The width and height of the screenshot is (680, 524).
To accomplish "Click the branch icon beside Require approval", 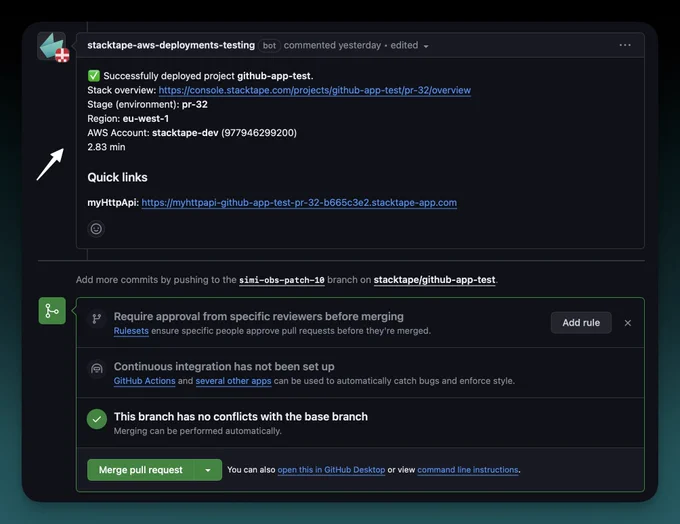I will (97, 319).
